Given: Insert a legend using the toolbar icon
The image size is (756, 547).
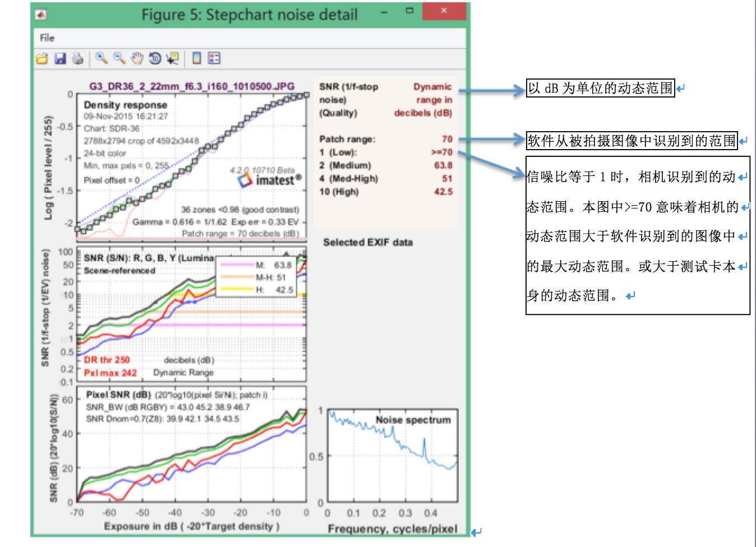Looking at the screenshot, I should pos(214,58).
